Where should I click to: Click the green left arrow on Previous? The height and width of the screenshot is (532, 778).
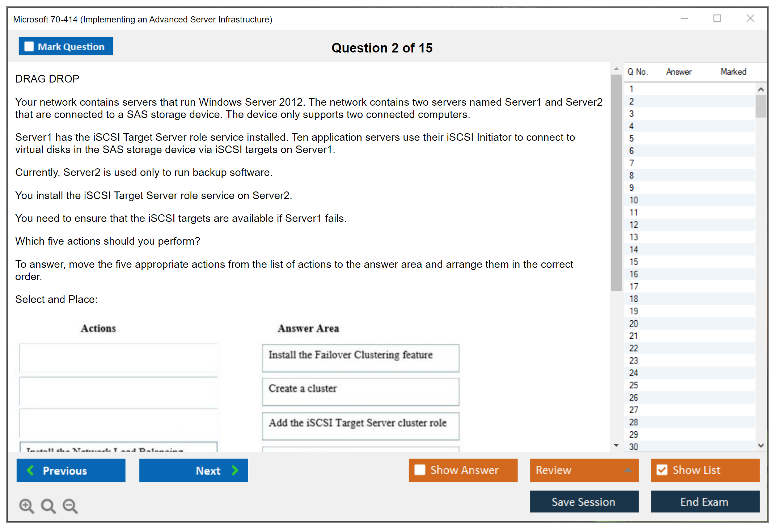(x=30, y=470)
